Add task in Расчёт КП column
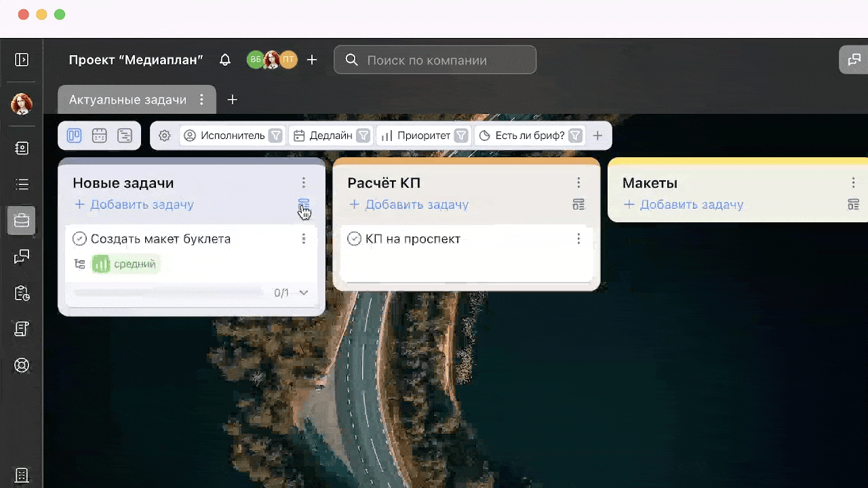 (x=409, y=205)
